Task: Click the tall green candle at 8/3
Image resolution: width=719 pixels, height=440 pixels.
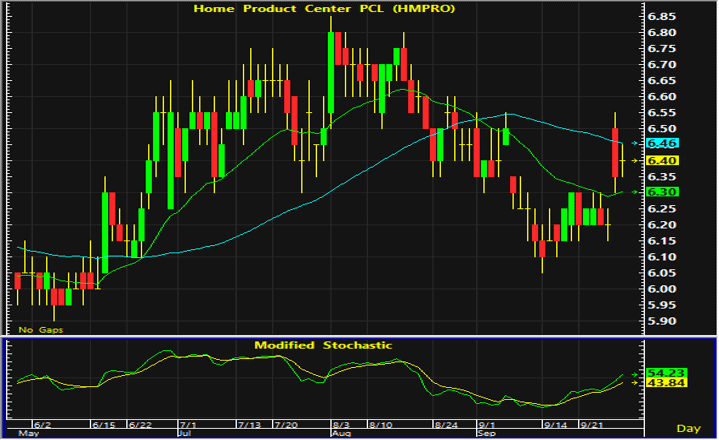Action: [331, 72]
